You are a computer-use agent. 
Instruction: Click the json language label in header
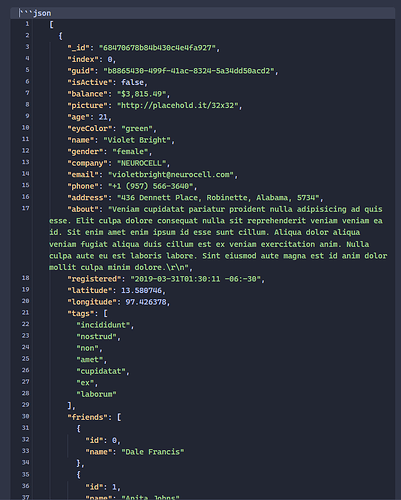[x=42, y=13]
